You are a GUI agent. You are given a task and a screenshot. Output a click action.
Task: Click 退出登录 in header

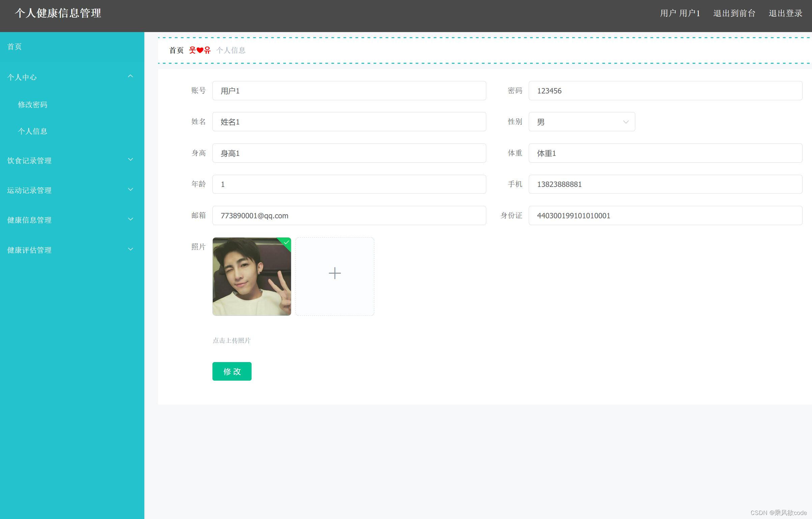click(x=785, y=13)
